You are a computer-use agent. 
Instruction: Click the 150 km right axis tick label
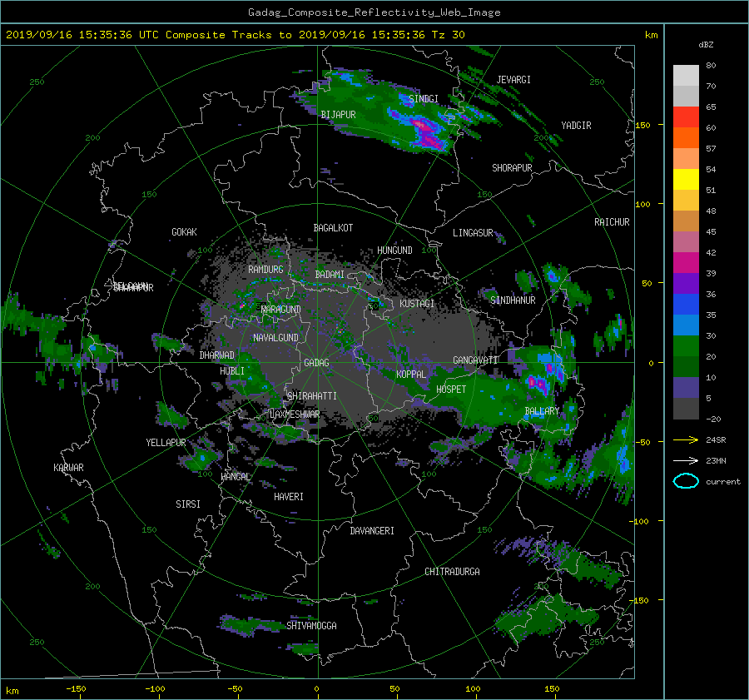642,125
